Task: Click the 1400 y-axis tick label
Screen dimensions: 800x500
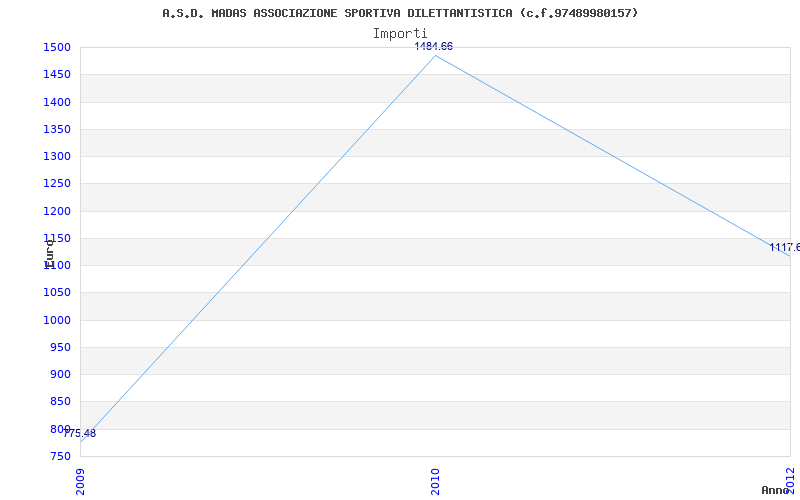Action: 56,102
